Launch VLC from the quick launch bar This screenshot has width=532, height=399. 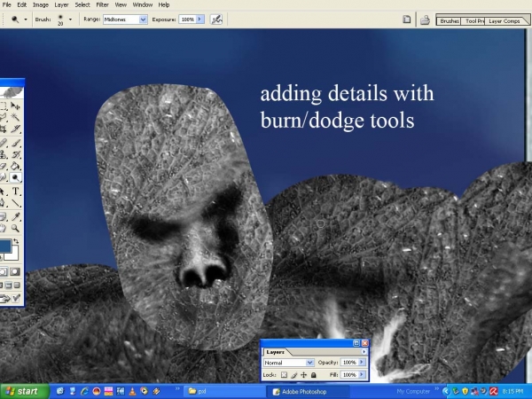(x=132, y=392)
